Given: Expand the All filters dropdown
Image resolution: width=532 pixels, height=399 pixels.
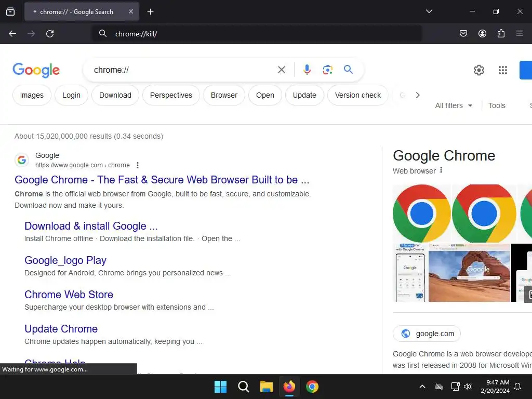Looking at the screenshot, I should pyautogui.click(x=454, y=105).
